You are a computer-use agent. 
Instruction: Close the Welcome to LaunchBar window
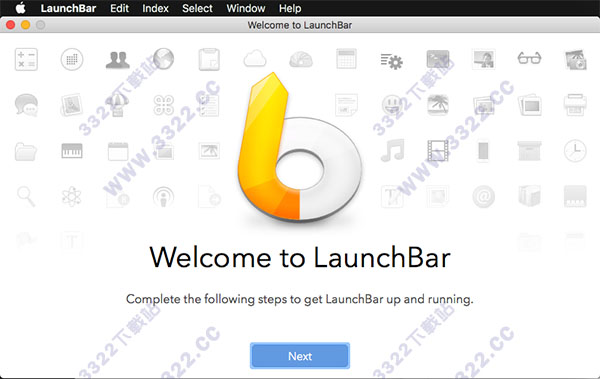(x=11, y=25)
